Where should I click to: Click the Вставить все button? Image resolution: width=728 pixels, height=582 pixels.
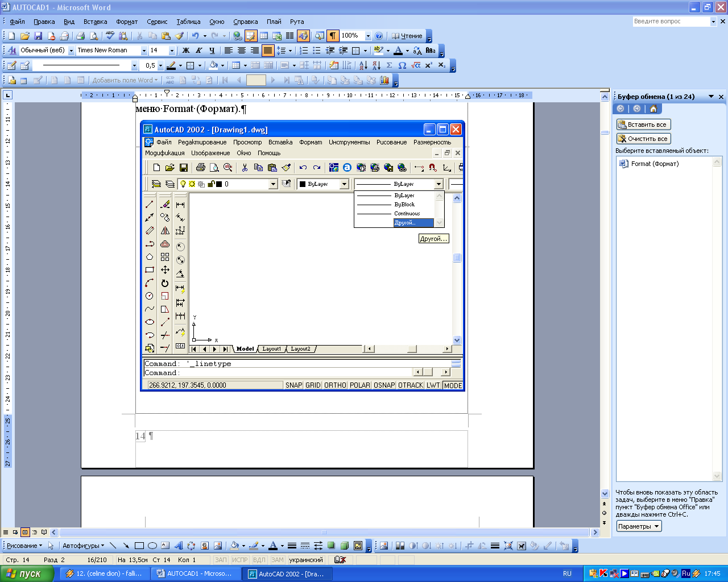(x=644, y=124)
